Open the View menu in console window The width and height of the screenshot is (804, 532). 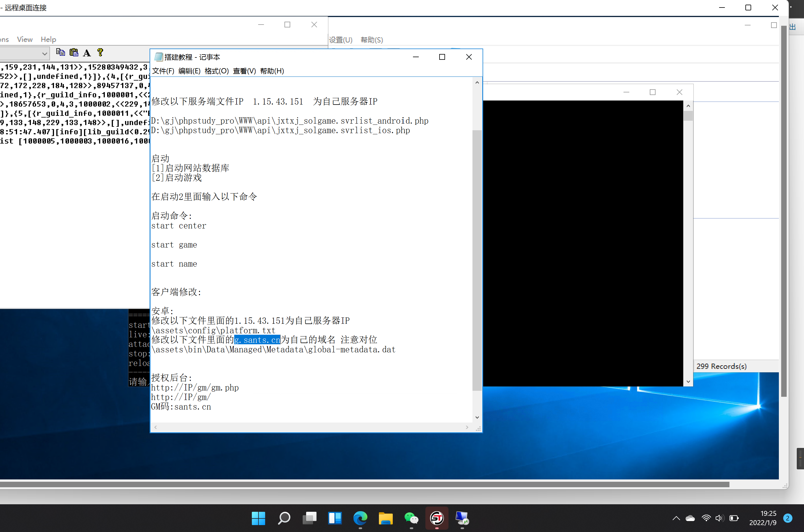point(25,39)
